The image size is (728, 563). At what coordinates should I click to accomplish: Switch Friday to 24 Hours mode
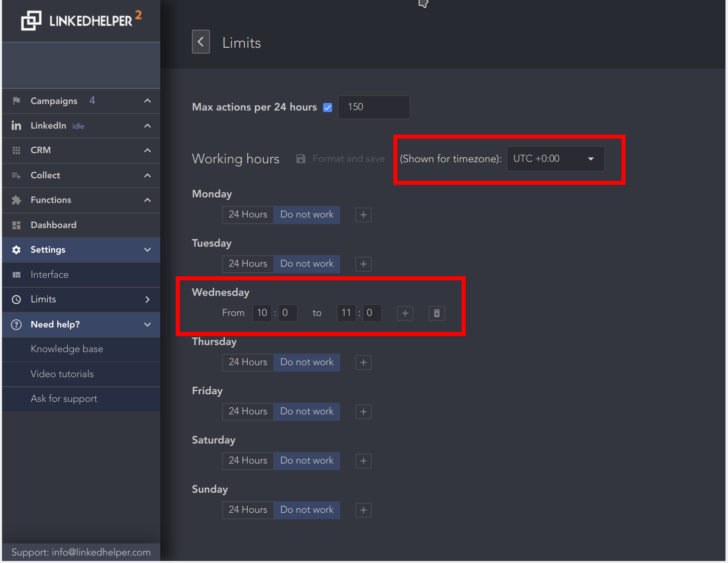pyautogui.click(x=248, y=411)
